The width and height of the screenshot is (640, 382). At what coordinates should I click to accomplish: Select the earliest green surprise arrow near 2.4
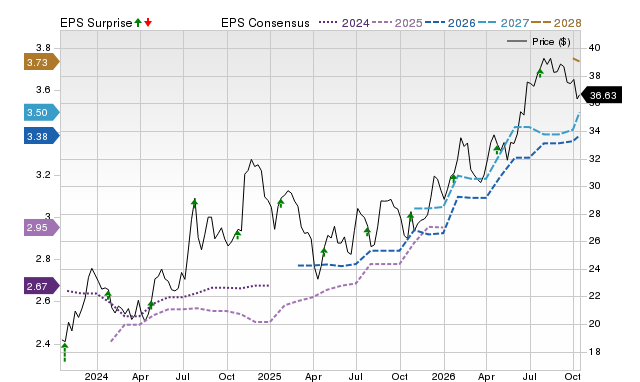[x=64, y=352]
